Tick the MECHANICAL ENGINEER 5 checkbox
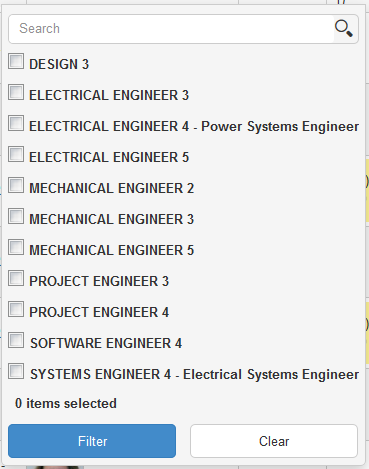Image resolution: width=369 pixels, height=469 pixels. (x=16, y=247)
